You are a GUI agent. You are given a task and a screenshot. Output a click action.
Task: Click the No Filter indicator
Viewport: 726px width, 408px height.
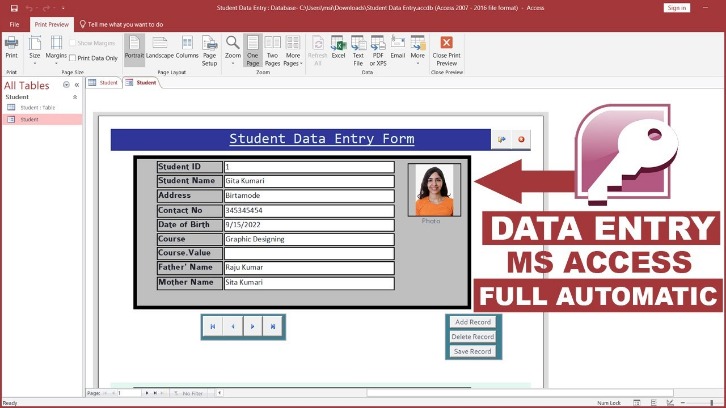[189, 393]
